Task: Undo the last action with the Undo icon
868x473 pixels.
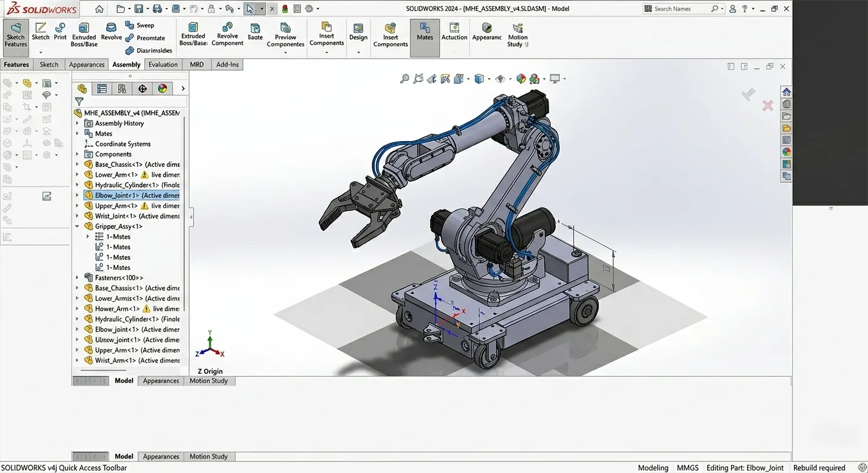Action: [x=193, y=9]
